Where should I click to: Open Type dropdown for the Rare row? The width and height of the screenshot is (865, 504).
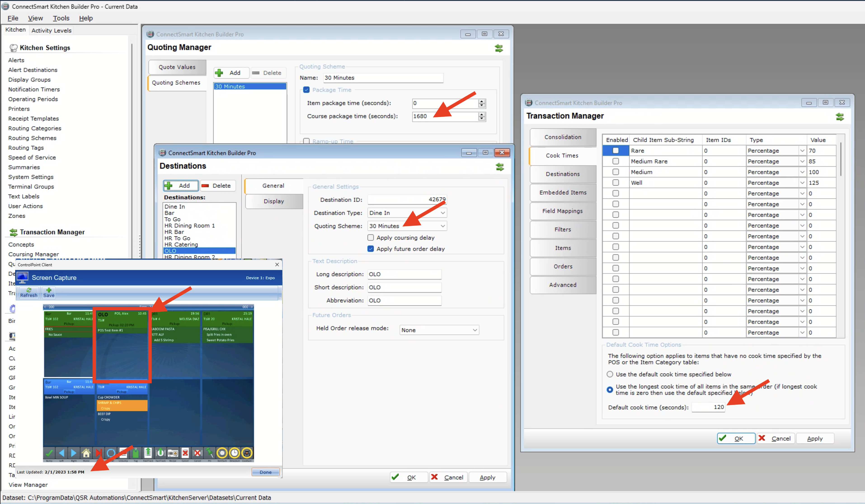point(802,150)
